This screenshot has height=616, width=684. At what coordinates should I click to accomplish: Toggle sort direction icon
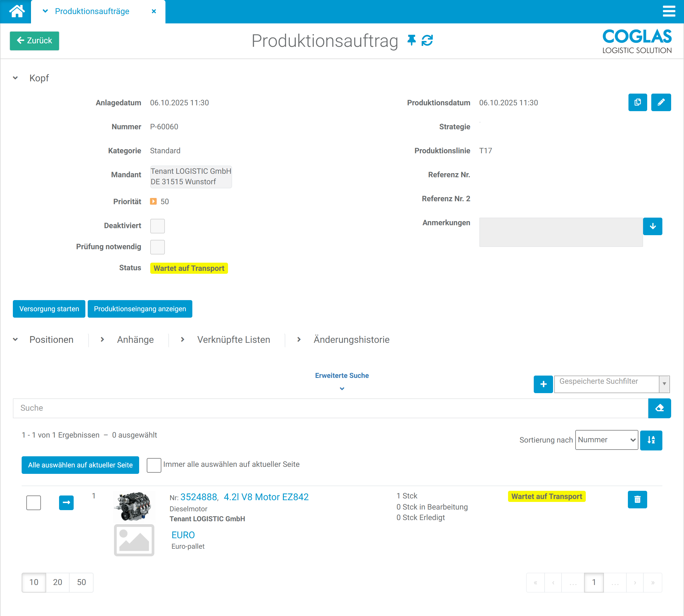[x=651, y=440]
